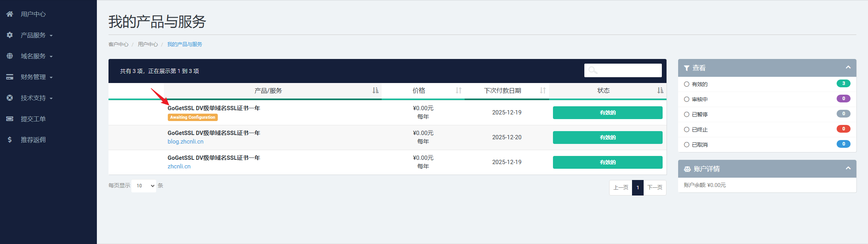The width and height of the screenshot is (868, 244).
Task: Open 用户中心 in the sidebar
Action: [x=33, y=14]
